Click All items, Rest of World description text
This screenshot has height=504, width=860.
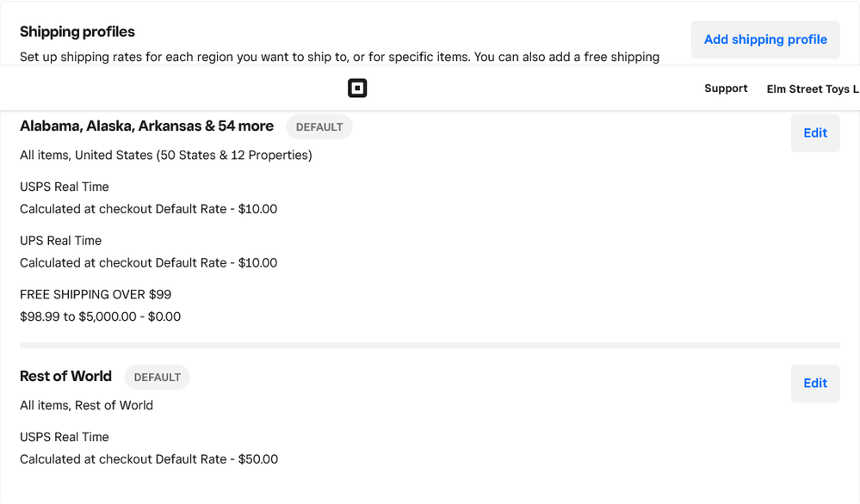point(85,405)
